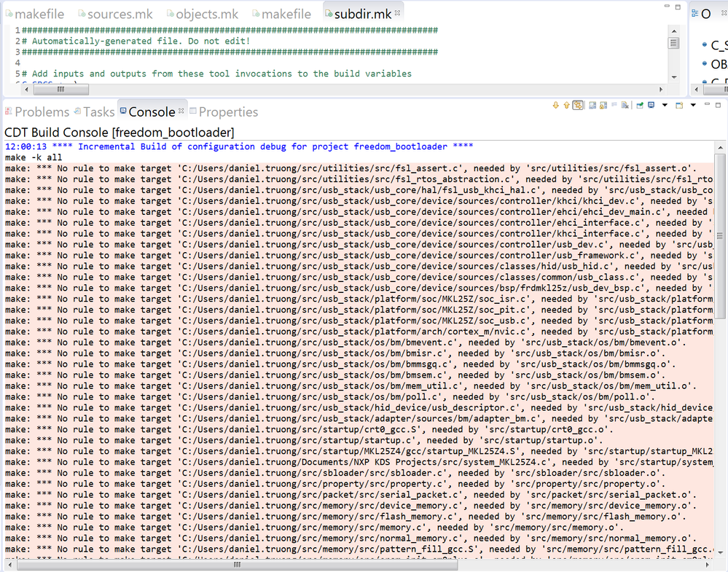This screenshot has height=572, width=728.
Task: Minimize the Console view panel
Action: (707, 104)
